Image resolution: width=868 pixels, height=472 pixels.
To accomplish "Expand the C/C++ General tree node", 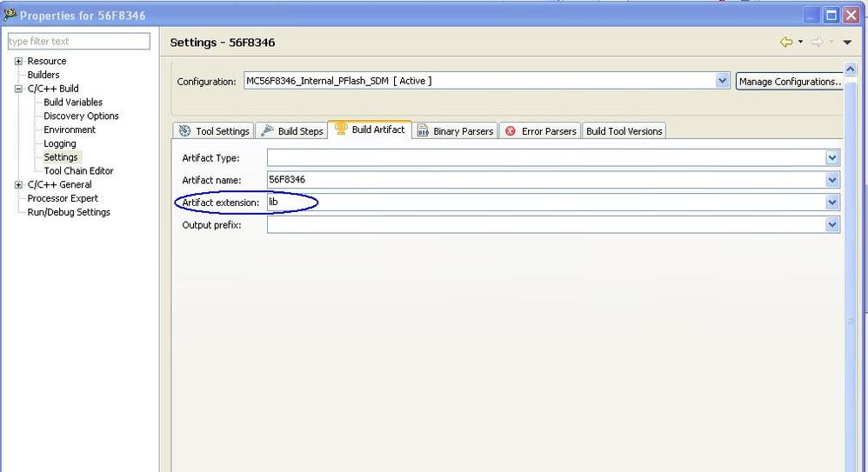I will 18,185.
